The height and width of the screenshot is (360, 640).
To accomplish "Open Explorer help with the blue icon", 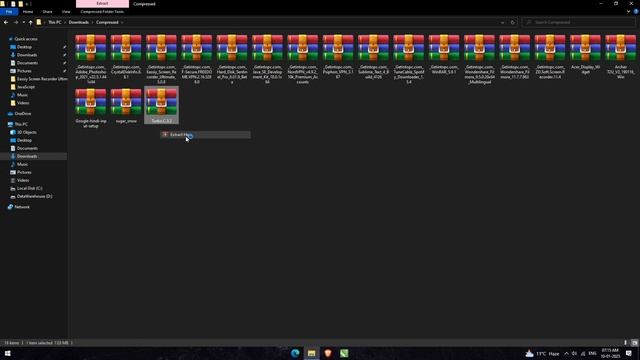I will (636, 12).
